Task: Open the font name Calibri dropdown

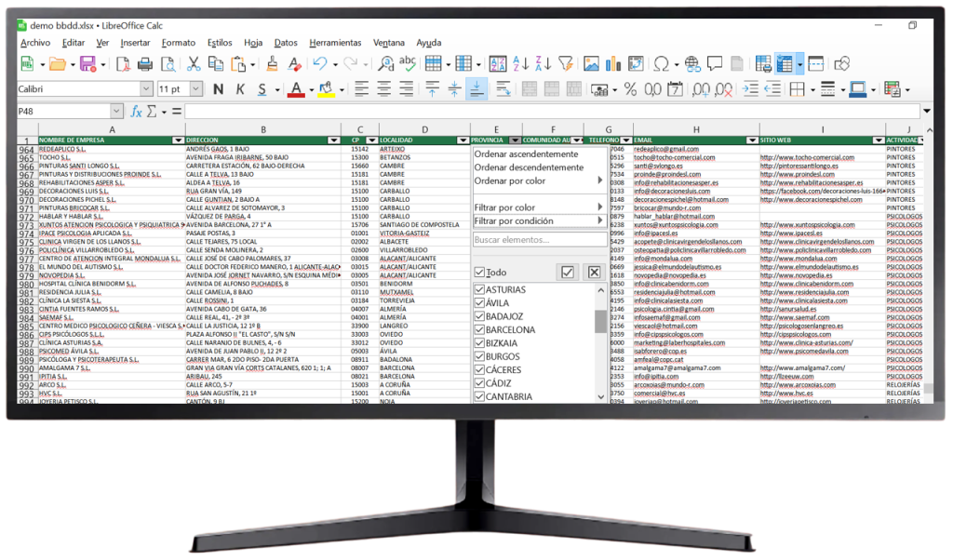Action: 146,89
